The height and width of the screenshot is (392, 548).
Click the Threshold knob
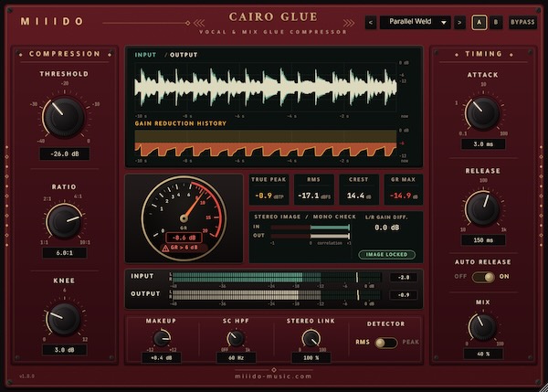[64, 117]
